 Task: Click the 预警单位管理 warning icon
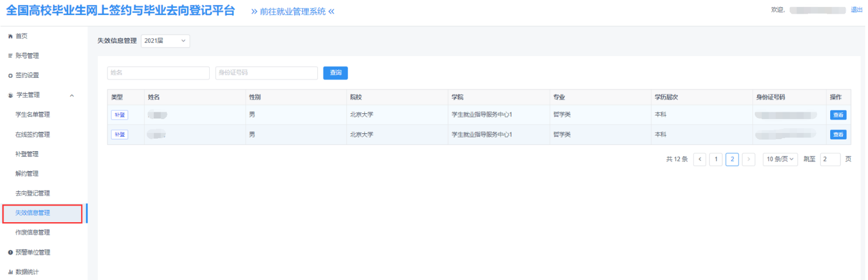[10, 253]
